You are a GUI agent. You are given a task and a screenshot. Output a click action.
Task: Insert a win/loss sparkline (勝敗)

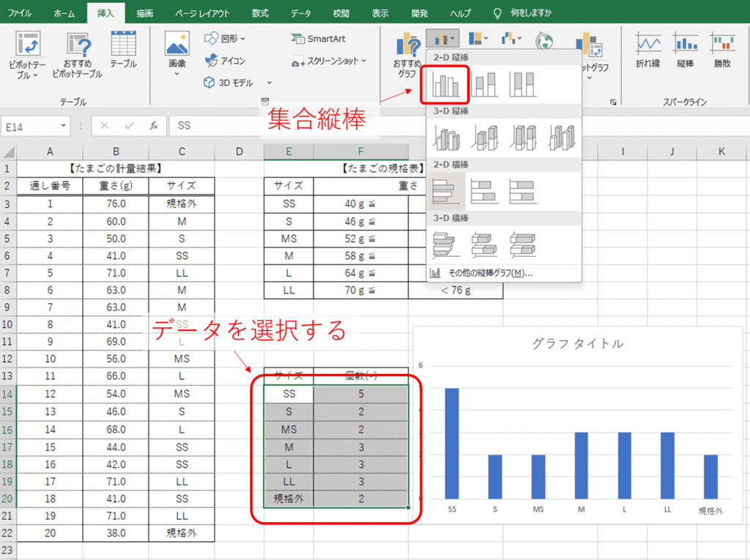(x=721, y=50)
